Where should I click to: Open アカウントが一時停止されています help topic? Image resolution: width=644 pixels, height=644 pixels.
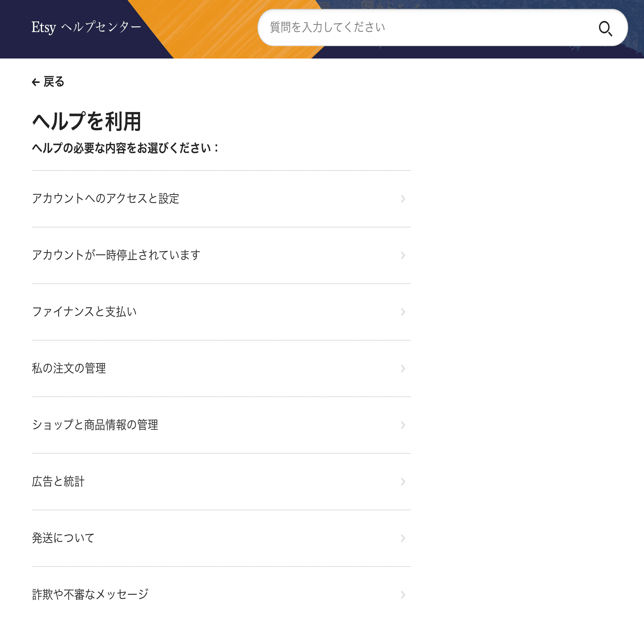116,255
